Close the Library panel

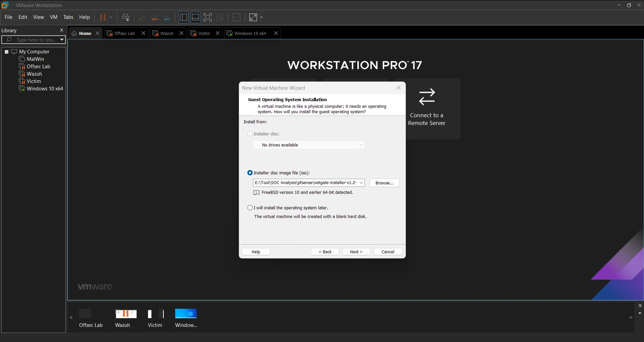[x=61, y=30]
